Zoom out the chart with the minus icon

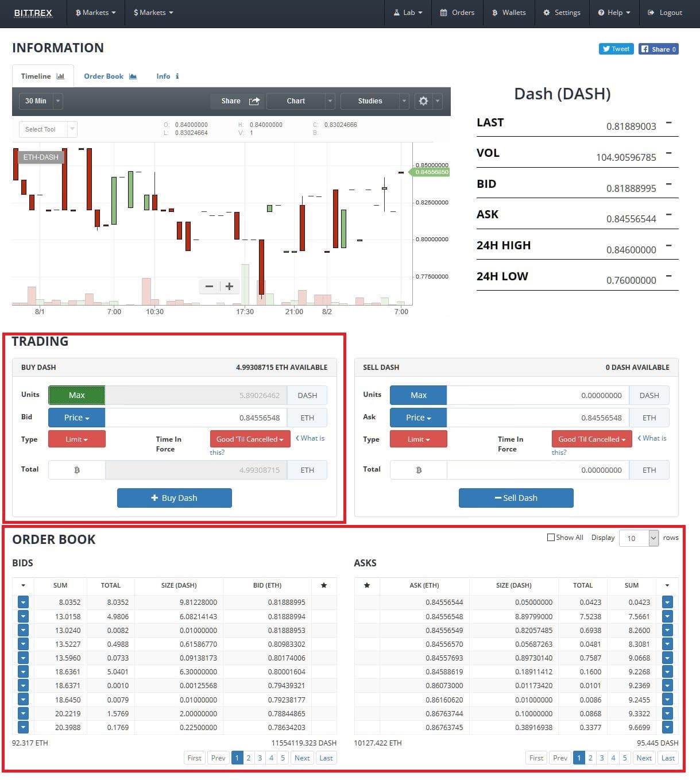pyautogui.click(x=209, y=286)
